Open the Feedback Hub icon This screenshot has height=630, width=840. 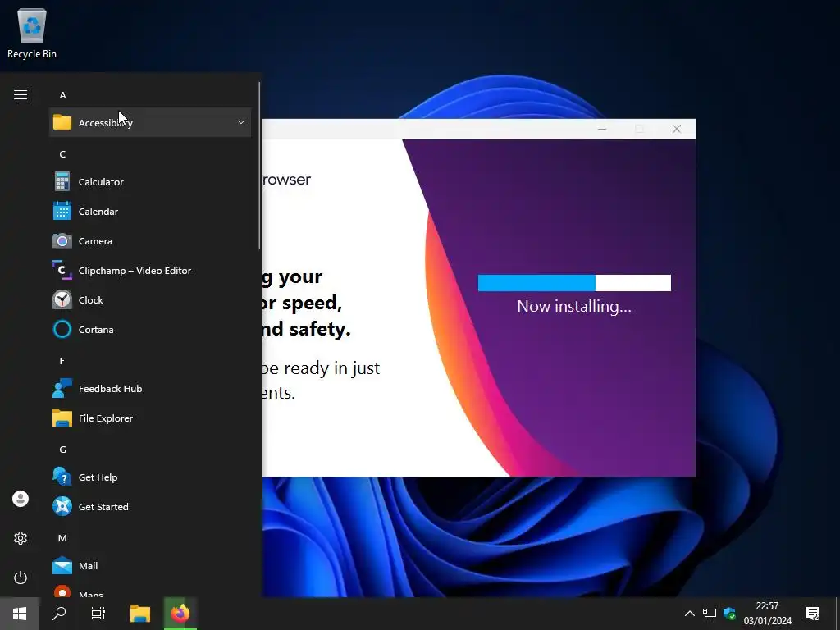62,388
